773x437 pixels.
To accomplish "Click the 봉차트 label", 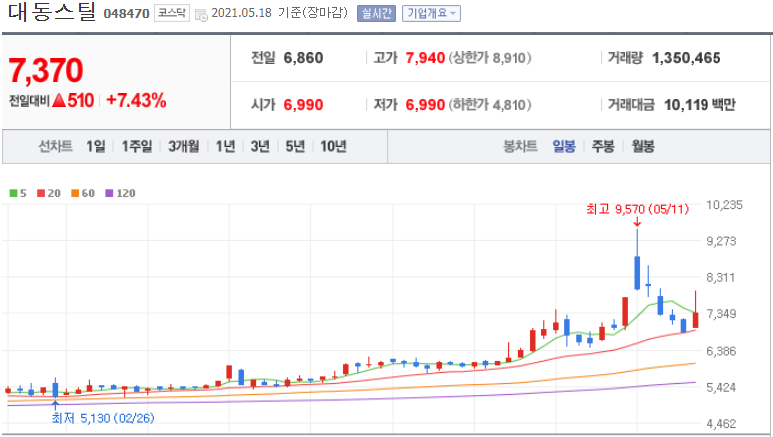I will tap(520, 146).
